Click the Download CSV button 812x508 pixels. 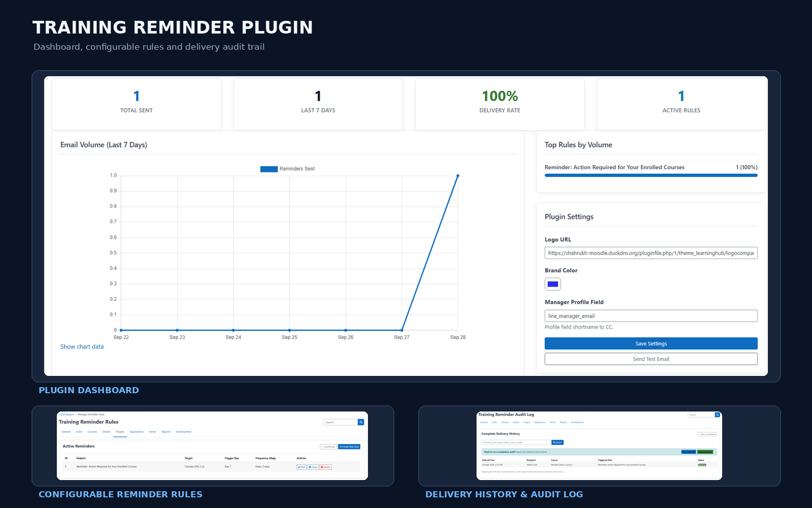coord(689,452)
